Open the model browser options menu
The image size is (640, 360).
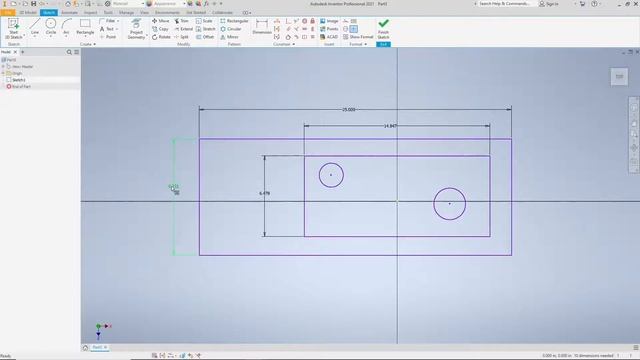point(76,52)
